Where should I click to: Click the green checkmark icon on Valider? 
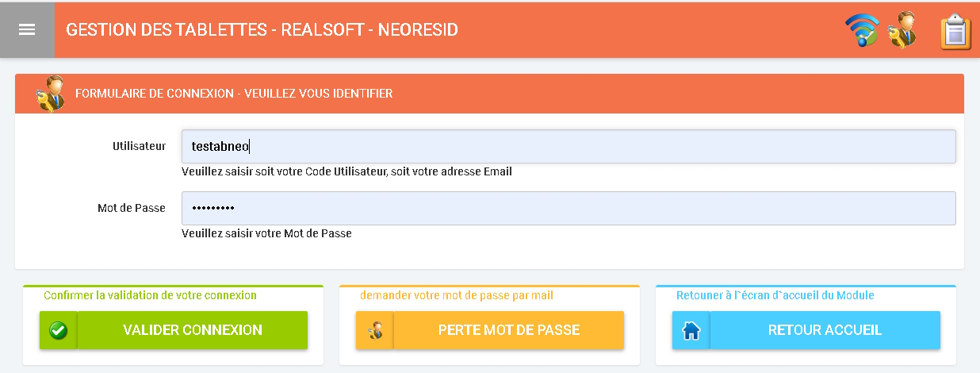pyautogui.click(x=58, y=330)
